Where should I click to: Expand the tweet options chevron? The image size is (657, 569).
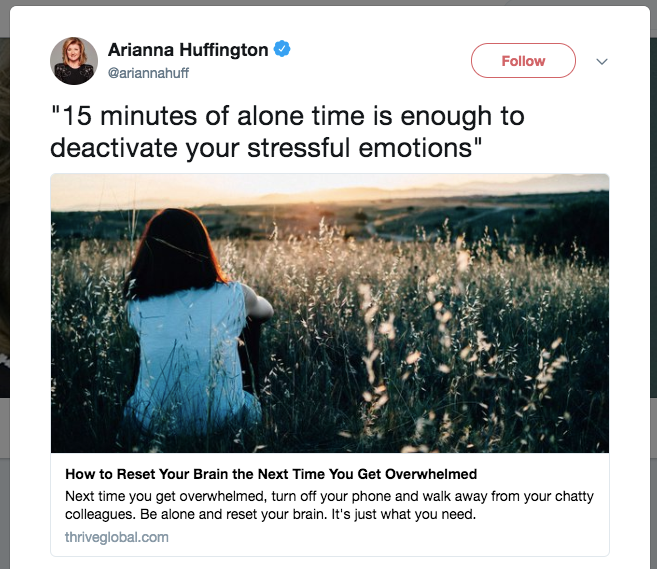click(x=602, y=62)
